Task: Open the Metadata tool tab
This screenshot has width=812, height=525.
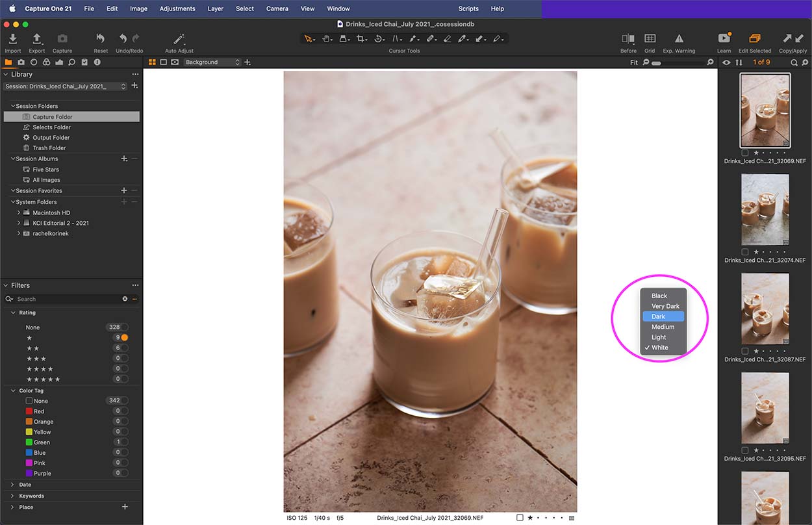Action: [x=97, y=62]
